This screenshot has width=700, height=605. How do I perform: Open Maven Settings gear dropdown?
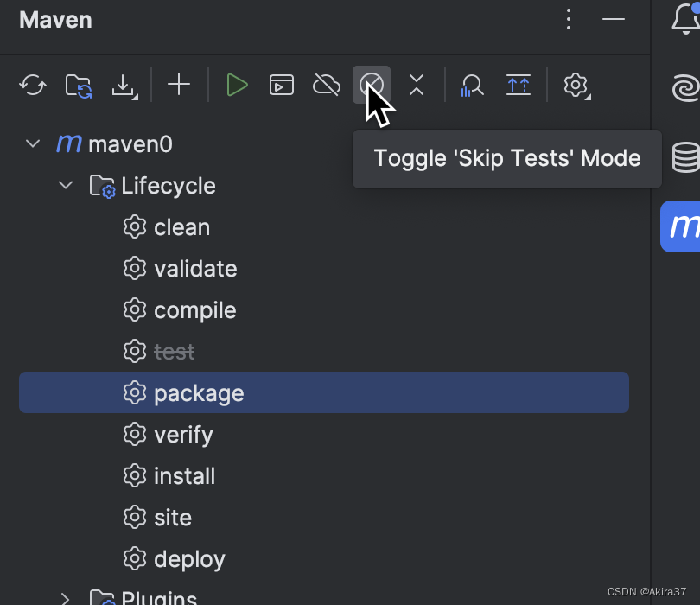(x=576, y=86)
